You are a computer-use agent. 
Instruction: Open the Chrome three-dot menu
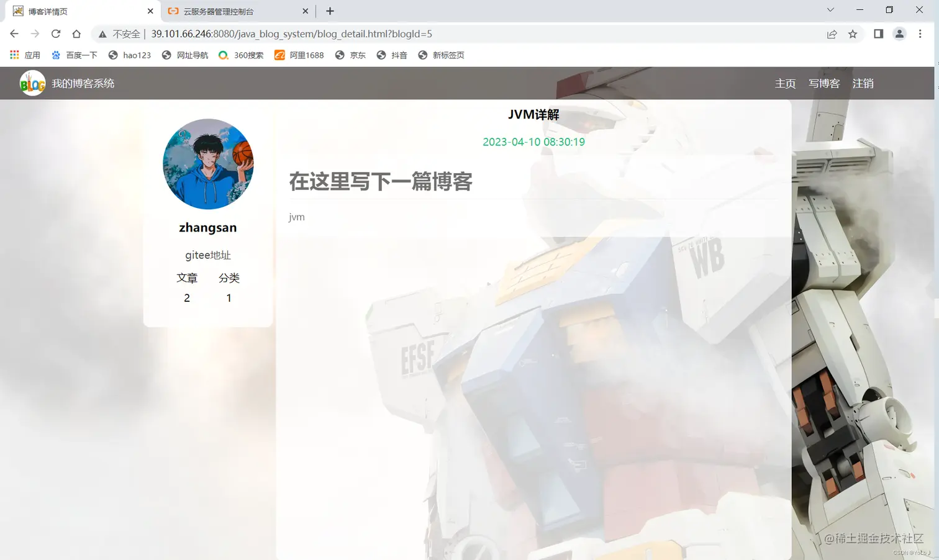point(920,34)
